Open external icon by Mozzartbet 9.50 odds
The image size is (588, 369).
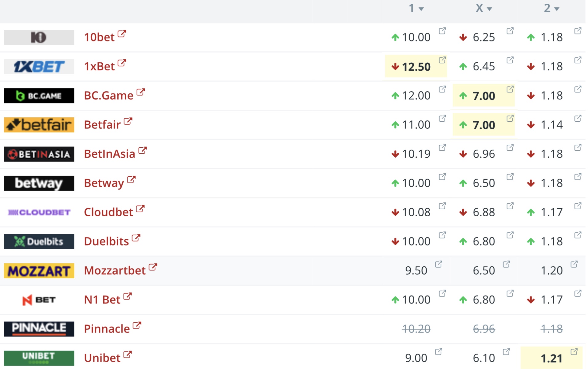pyautogui.click(x=438, y=264)
